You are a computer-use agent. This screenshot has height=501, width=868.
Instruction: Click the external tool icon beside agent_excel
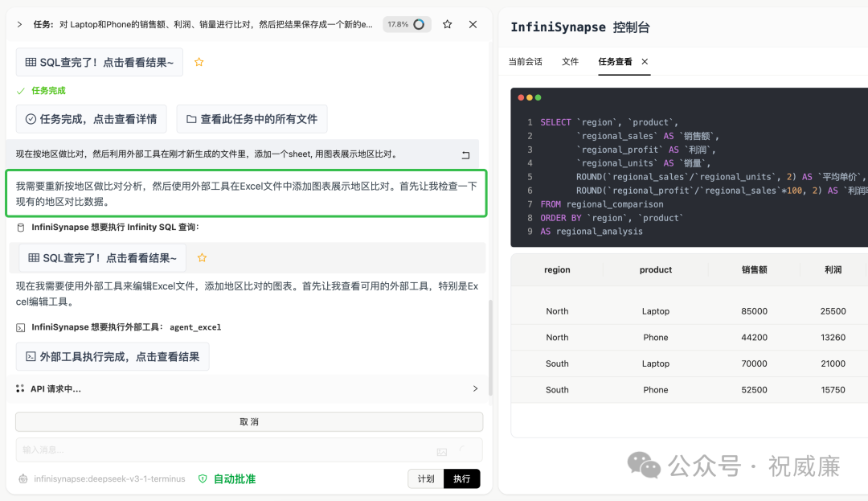[20, 326]
